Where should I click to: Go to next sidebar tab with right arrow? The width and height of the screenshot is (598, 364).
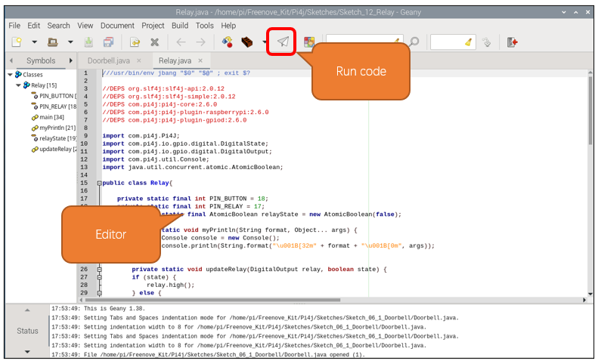coord(70,60)
